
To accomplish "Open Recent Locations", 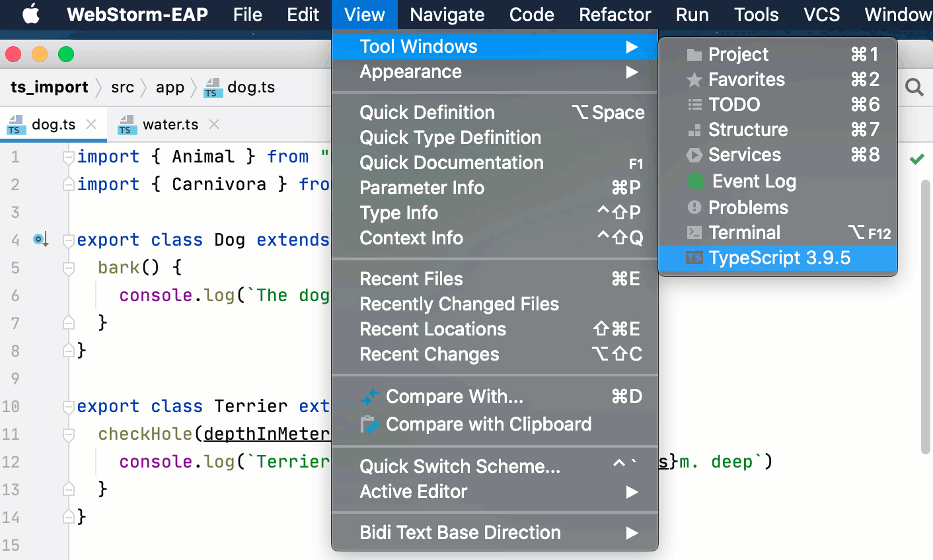I will click(495, 329).
